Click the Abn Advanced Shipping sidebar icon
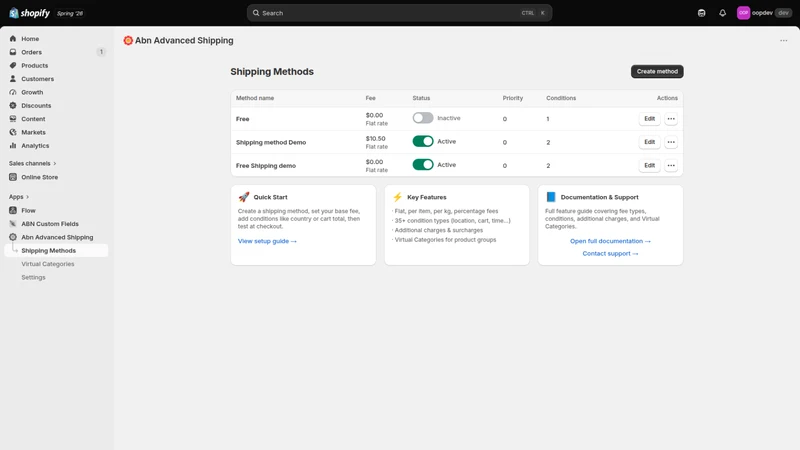Image resolution: width=800 pixels, height=450 pixels. [13, 237]
